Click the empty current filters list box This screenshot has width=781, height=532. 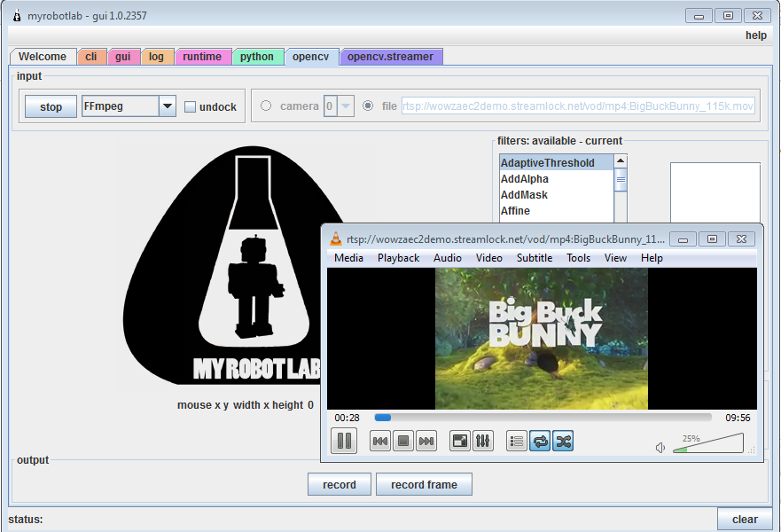[x=715, y=192]
